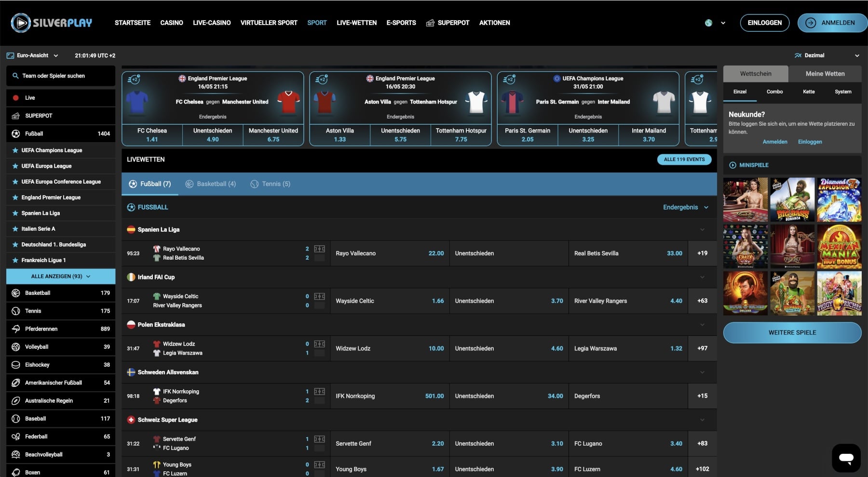Focus the team or player search field
Viewport: 868px width, 477px height.
(61, 76)
